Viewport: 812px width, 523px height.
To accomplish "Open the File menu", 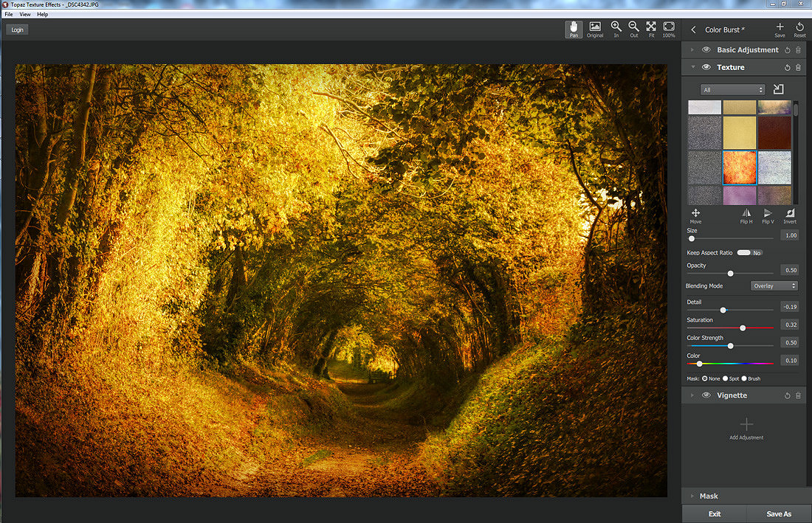I will pyautogui.click(x=9, y=15).
